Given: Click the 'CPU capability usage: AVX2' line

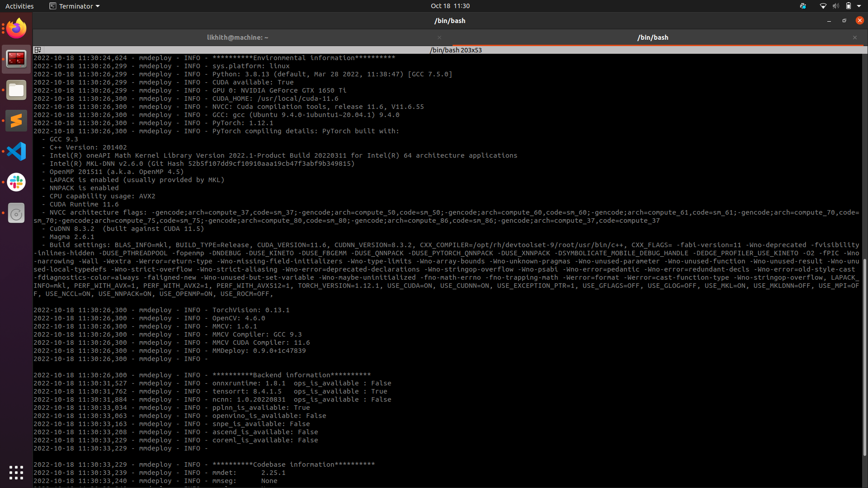Looking at the screenshot, I should (103, 196).
